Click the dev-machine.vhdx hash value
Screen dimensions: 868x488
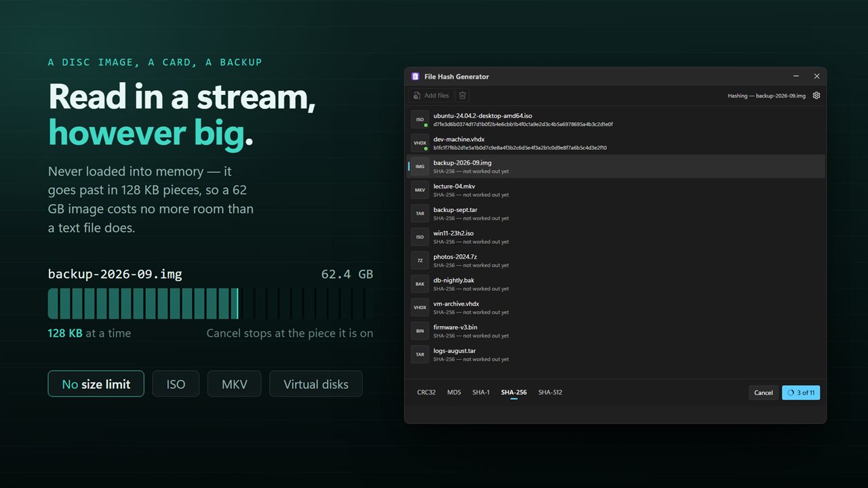520,148
